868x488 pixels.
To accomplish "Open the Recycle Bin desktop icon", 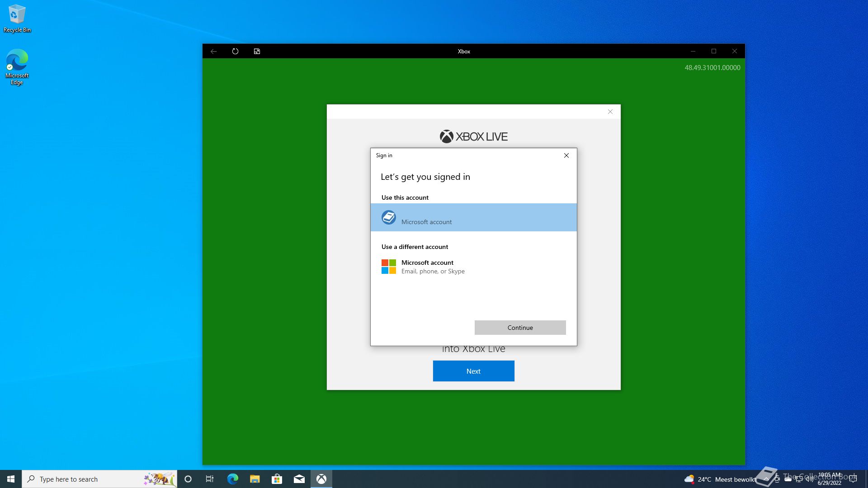I will pyautogui.click(x=17, y=19).
